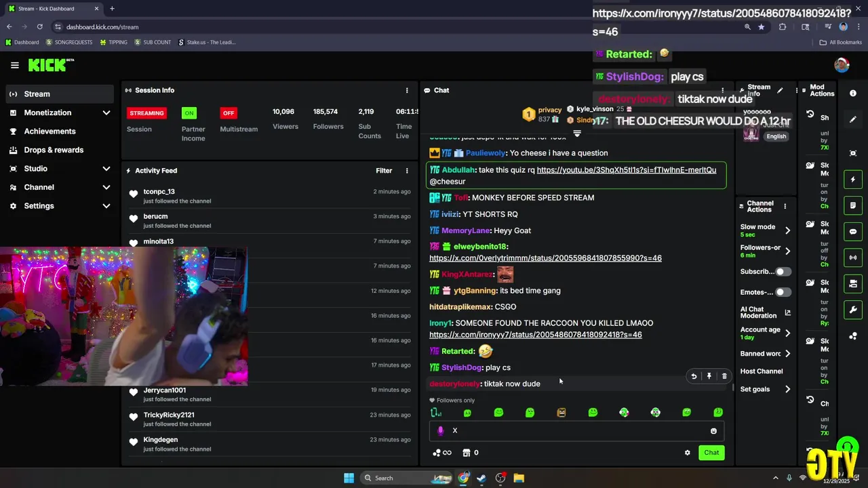Click the chat scrollbar thumb
Image resolution: width=868 pixels, height=488 pixels.
[733, 388]
